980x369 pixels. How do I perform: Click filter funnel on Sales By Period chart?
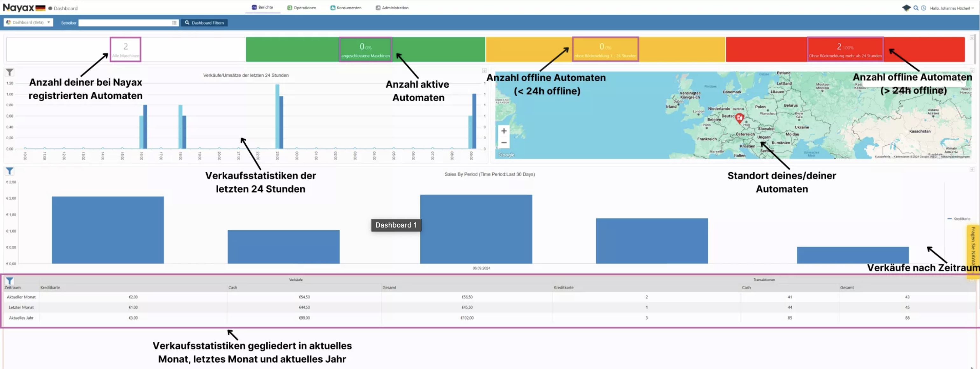coord(10,171)
